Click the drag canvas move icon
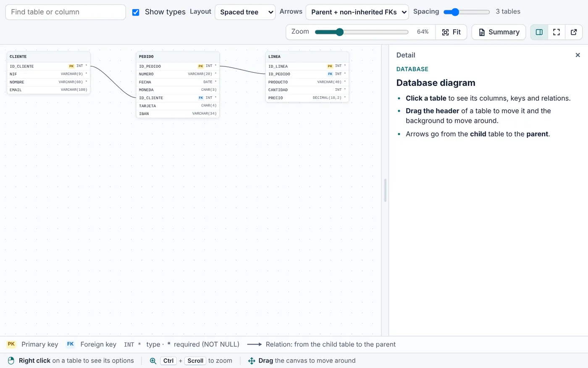The image size is (588, 368). pyautogui.click(x=252, y=361)
